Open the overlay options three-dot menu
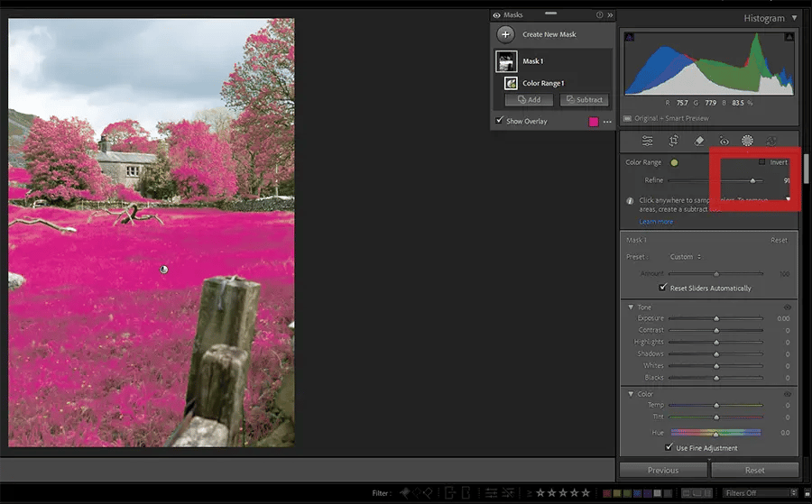 (607, 122)
